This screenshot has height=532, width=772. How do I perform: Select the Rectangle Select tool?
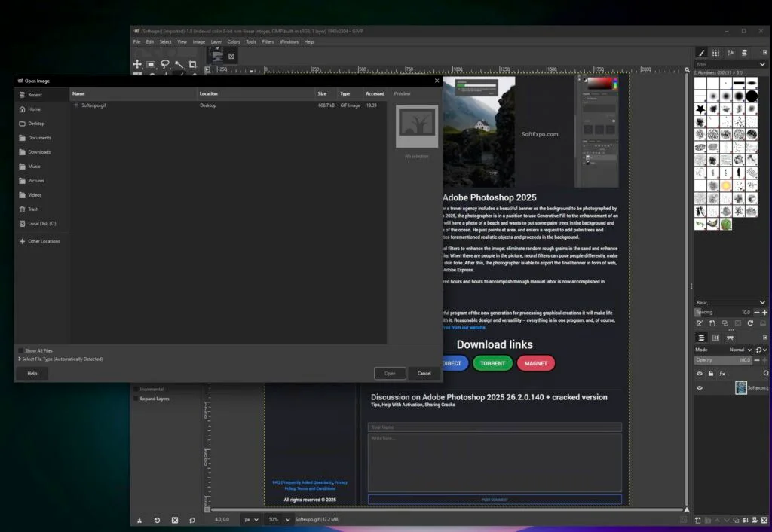151,63
